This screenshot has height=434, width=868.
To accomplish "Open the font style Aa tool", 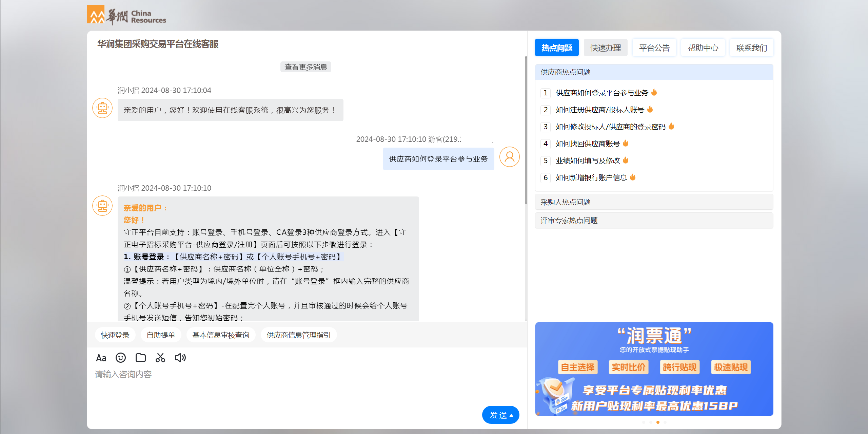I will (101, 358).
